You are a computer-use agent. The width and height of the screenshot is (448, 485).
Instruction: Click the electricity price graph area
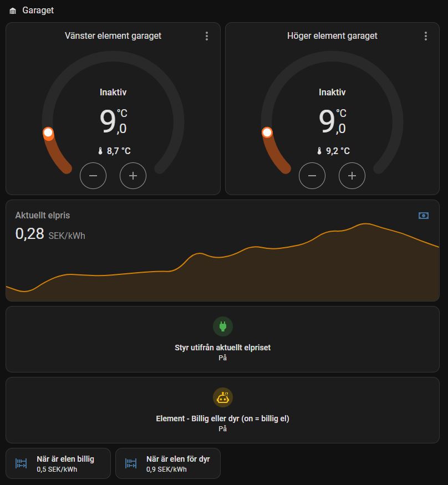(x=222, y=272)
